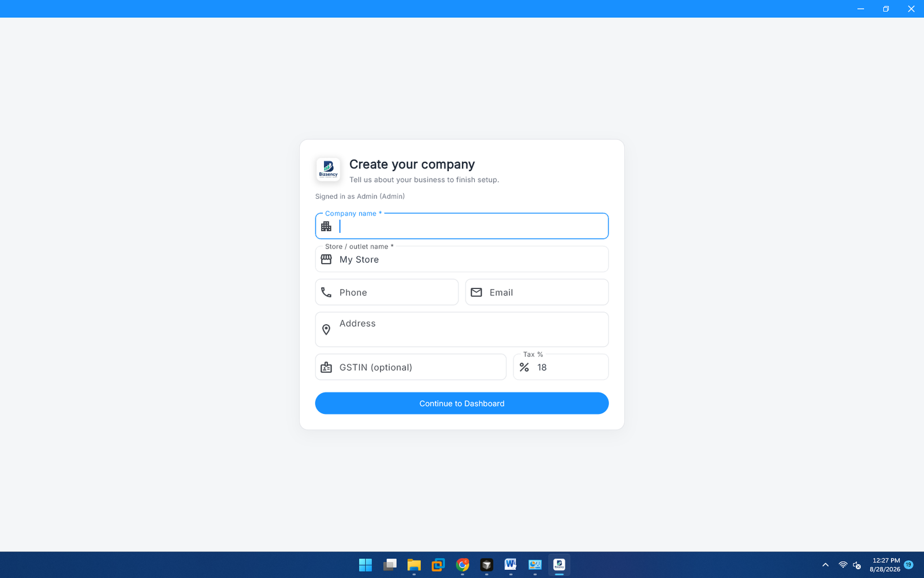Click into the Email field
Viewport: 924px width, 578px height.
[537, 292]
